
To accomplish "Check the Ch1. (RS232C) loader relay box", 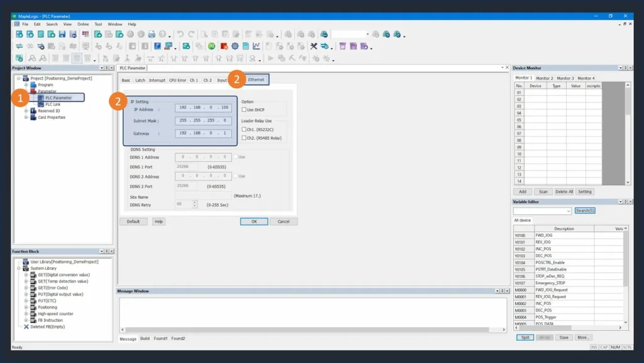I will [x=244, y=130].
